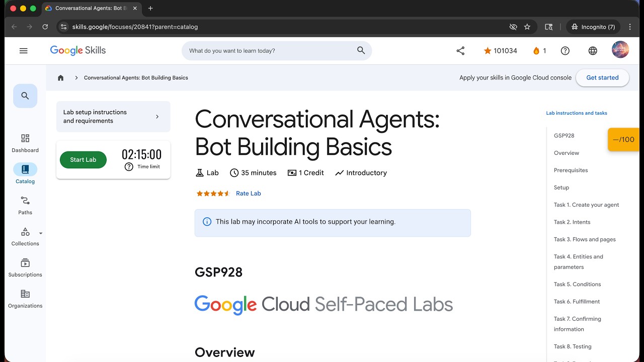Bookmark this page with the star icon
The image size is (644, 362).
tap(527, 27)
